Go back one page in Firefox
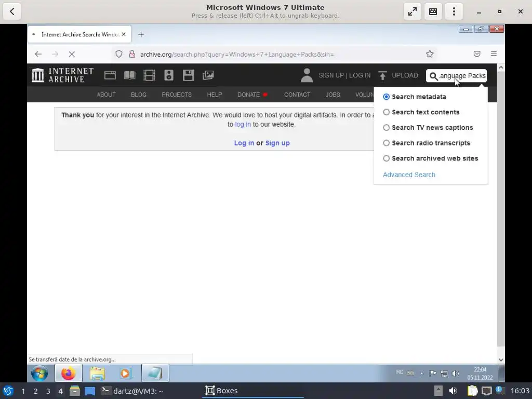 coord(38,54)
